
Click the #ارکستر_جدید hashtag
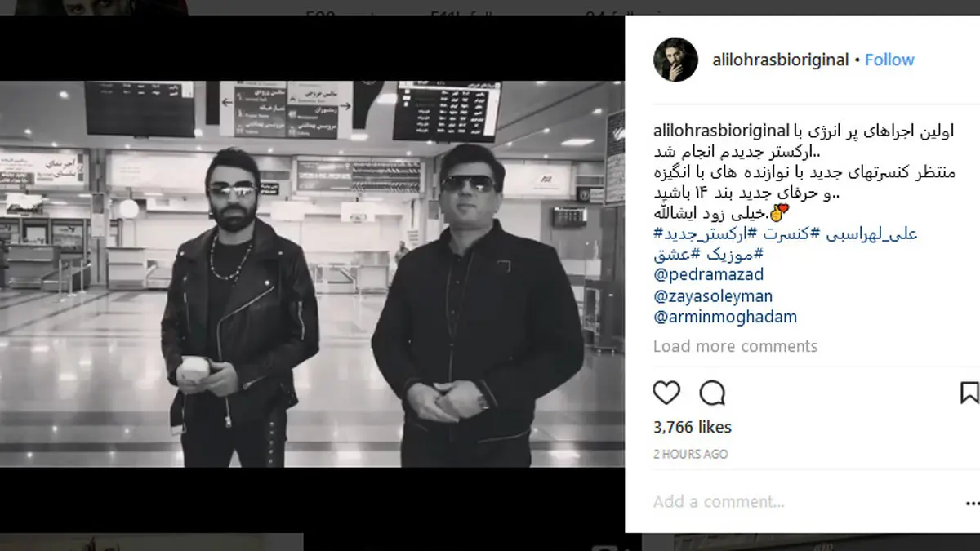click(698, 234)
